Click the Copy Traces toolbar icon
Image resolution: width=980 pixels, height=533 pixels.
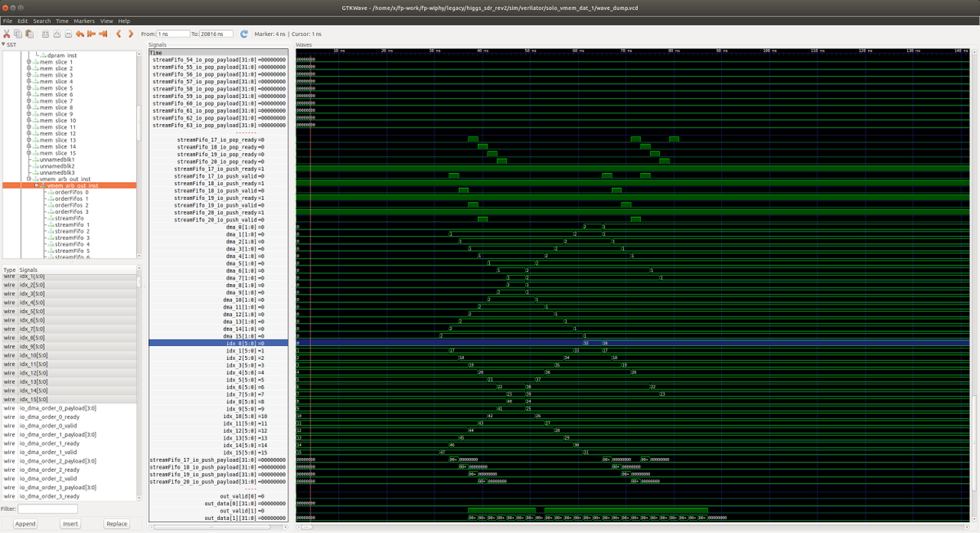click(17, 33)
